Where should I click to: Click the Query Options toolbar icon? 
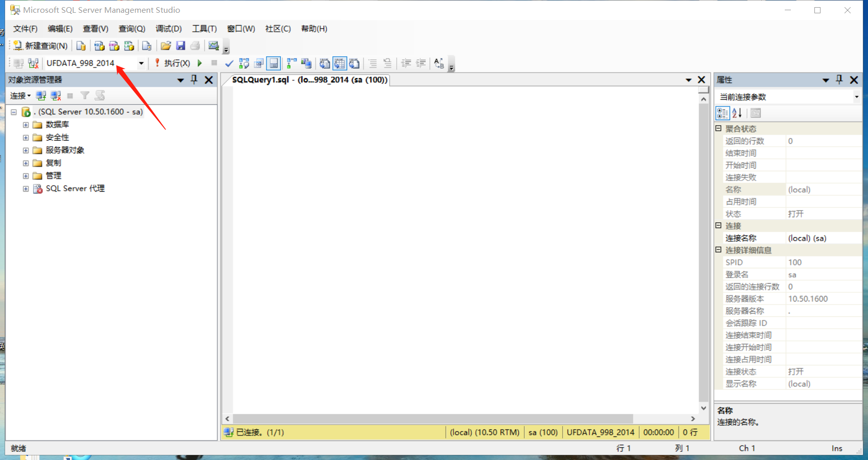[259, 63]
